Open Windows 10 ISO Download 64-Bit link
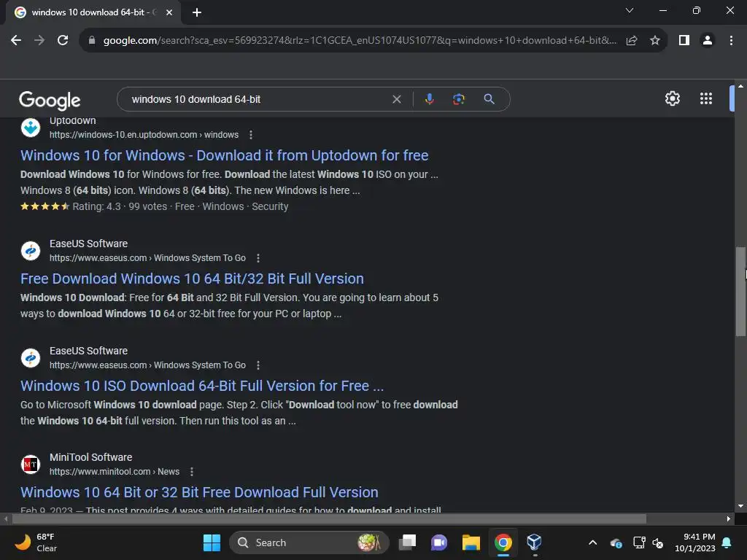This screenshot has height=560, width=747. click(202, 386)
